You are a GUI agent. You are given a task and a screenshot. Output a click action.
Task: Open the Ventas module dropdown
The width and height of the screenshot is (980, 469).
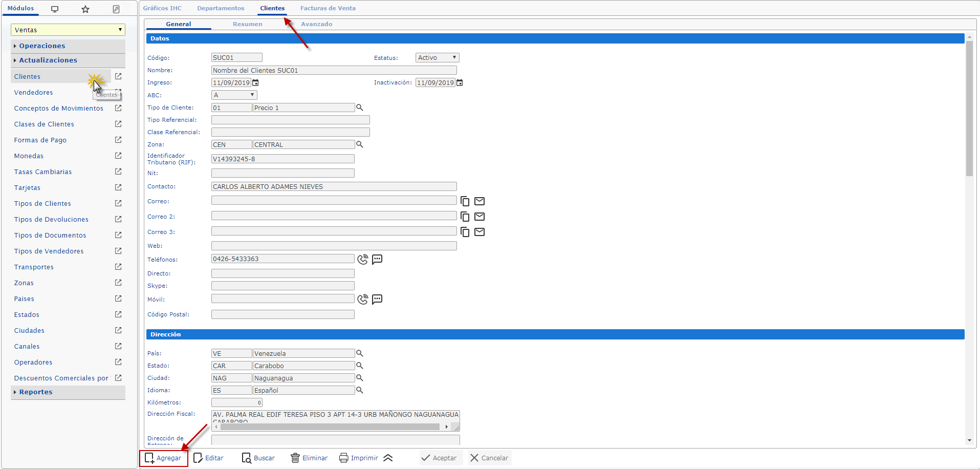pos(68,30)
